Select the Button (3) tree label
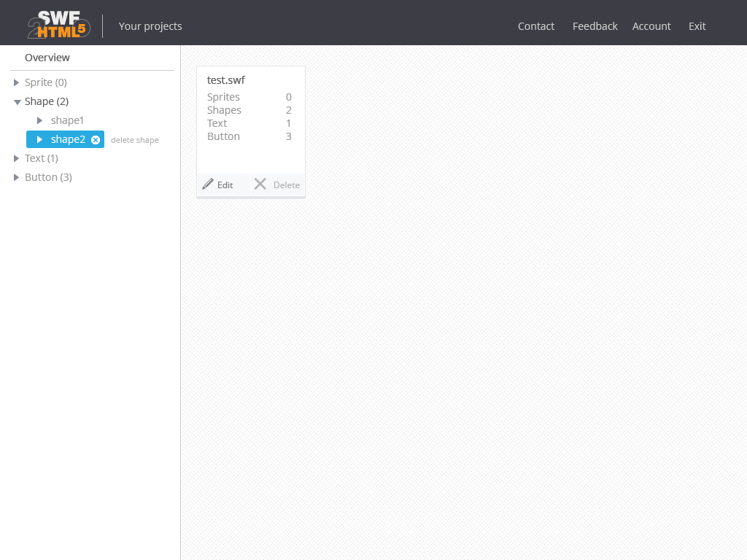This screenshot has height=560, width=747. (x=48, y=177)
